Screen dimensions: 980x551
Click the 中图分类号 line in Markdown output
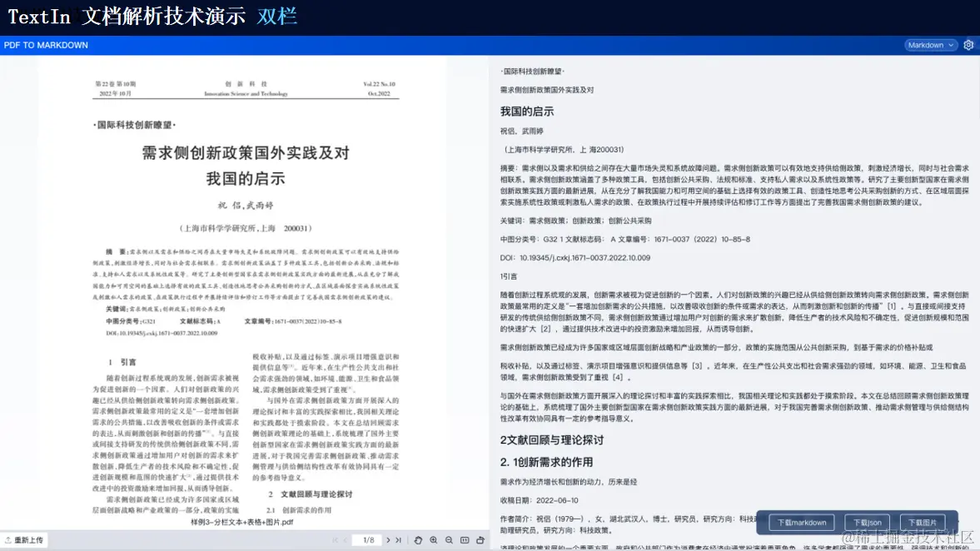625,239
